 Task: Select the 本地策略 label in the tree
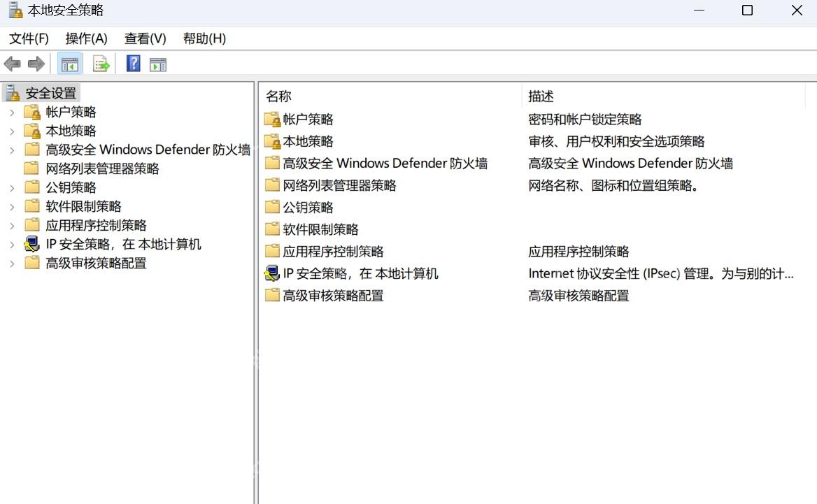[71, 131]
